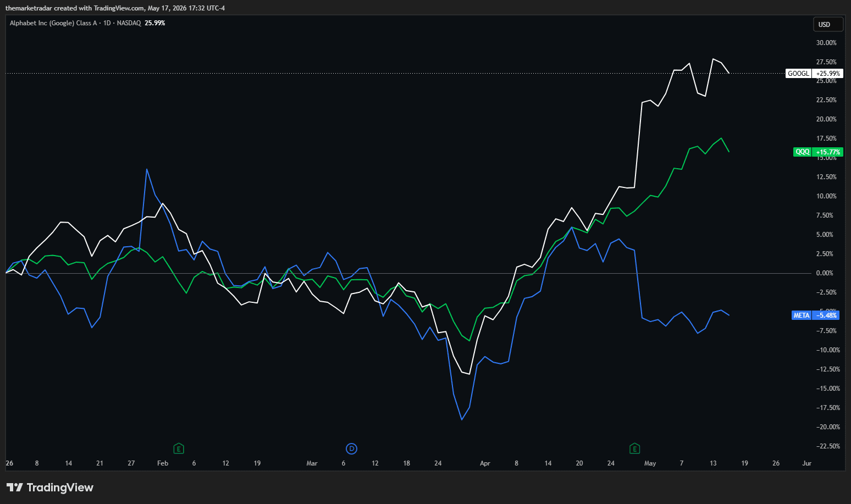The height and width of the screenshot is (504, 851).
Task: Click the +15.77% QQQ value tag
Action: [x=828, y=152]
